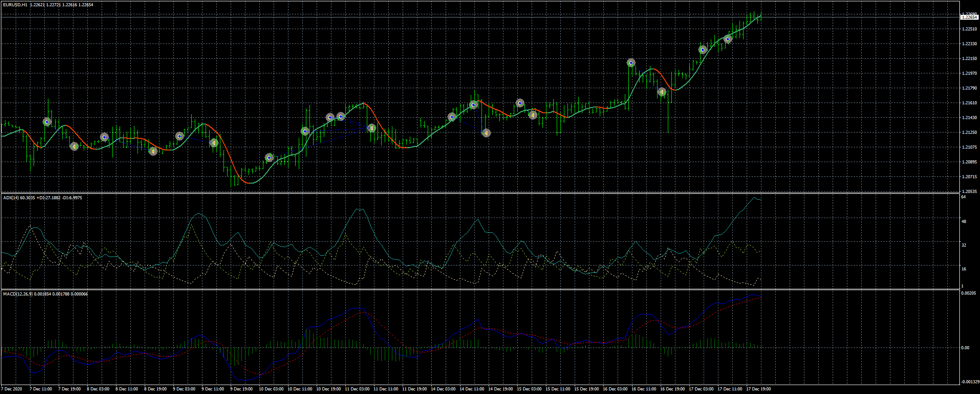Image resolution: width=980 pixels, height=394 pixels.
Task: Click the ADX scale value 48
Action: click(x=963, y=222)
